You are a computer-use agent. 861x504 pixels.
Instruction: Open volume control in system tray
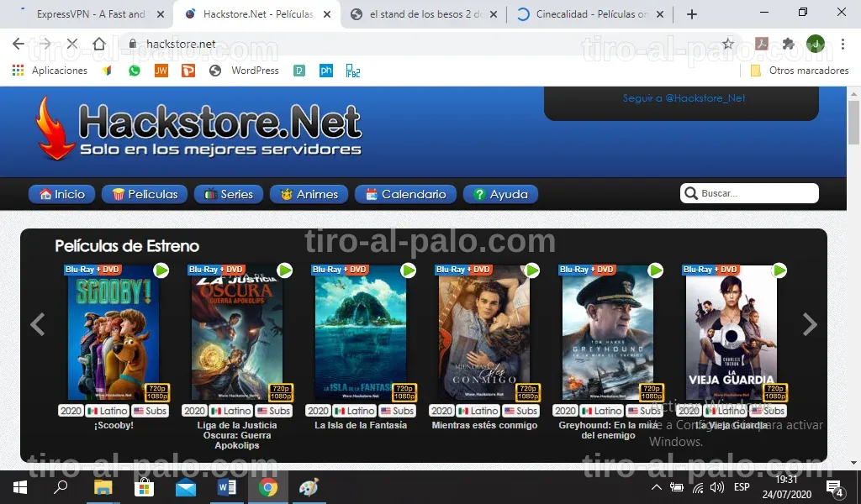click(x=716, y=487)
